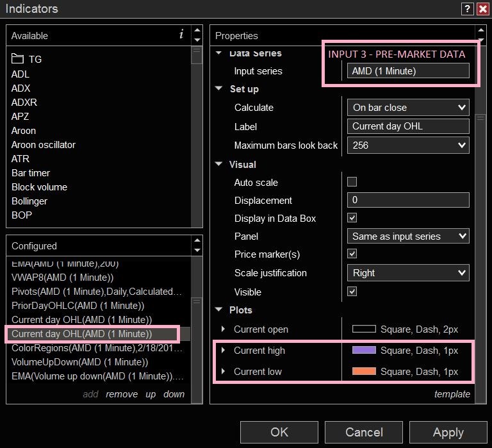This screenshot has width=492, height=448.
Task: Click the Cancel button
Action: pos(364,433)
